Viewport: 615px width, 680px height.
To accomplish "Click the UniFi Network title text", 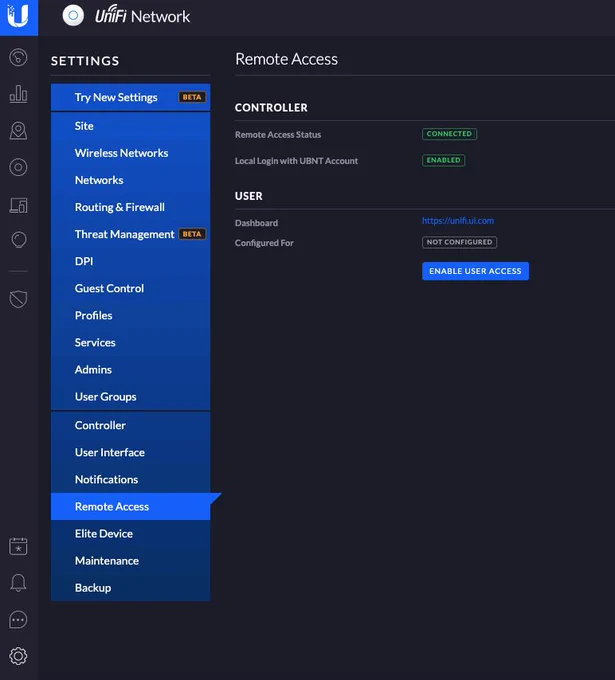I will tap(142, 15).
